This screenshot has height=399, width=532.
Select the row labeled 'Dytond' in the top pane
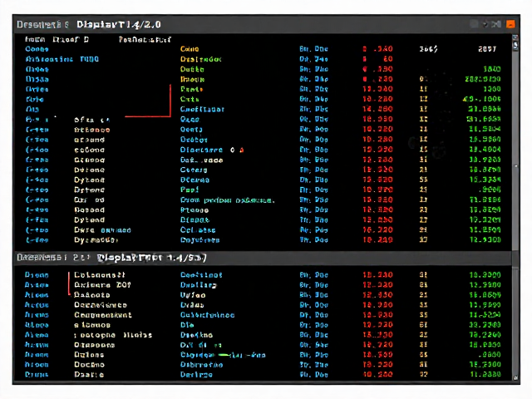coord(263,180)
